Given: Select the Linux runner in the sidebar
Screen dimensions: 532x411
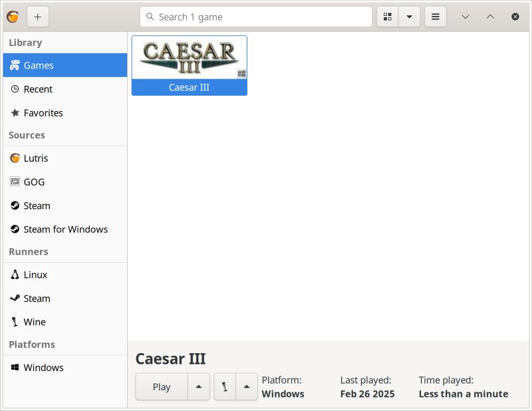Looking at the screenshot, I should click(x=35, y=275).
